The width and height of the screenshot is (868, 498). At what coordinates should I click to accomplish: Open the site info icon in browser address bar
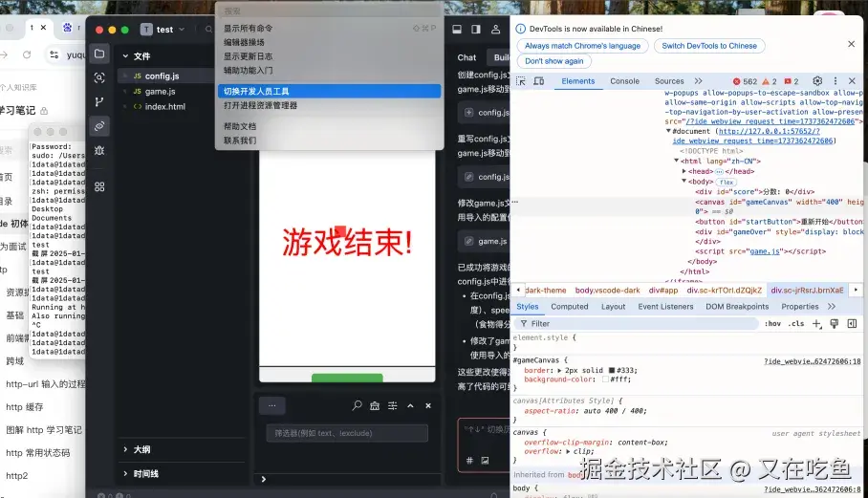54,54
